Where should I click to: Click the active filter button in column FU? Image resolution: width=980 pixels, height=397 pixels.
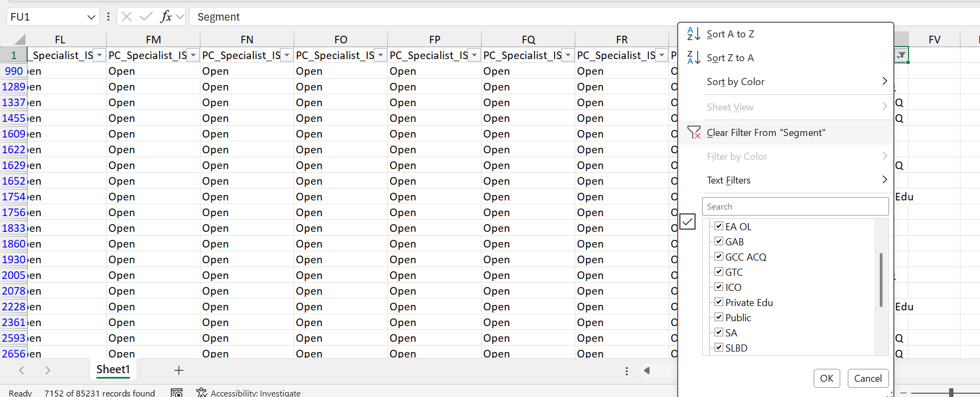click(x=901, y=55)
